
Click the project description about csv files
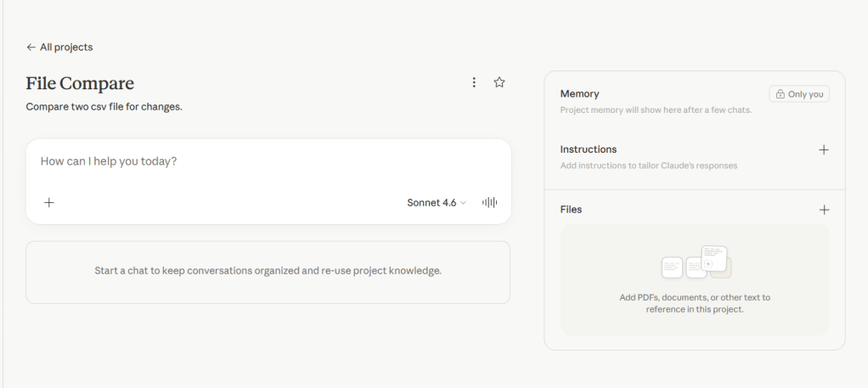point(104,107)
